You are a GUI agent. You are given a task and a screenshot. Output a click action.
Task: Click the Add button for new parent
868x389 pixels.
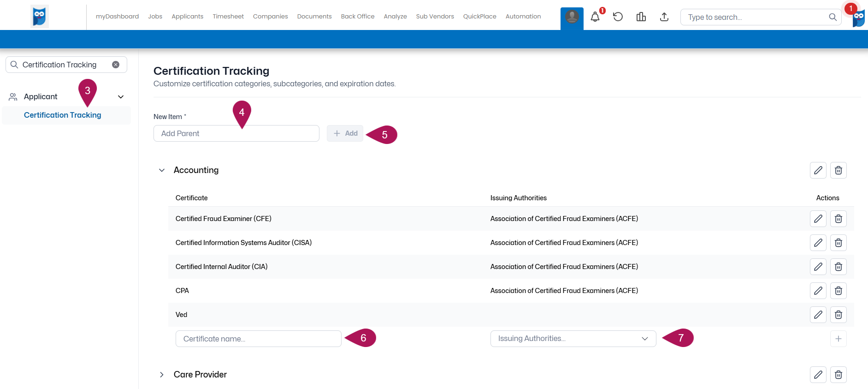(345, 133)
